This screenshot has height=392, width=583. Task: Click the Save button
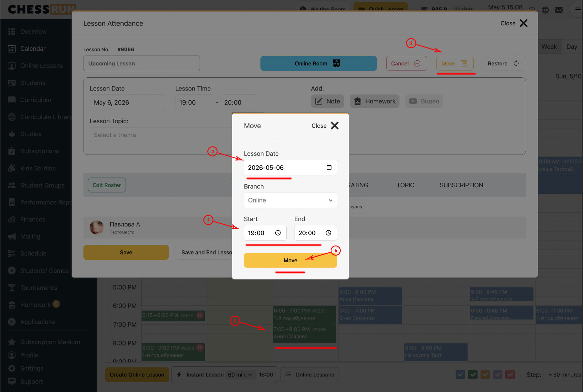click(x=126, y=252)
